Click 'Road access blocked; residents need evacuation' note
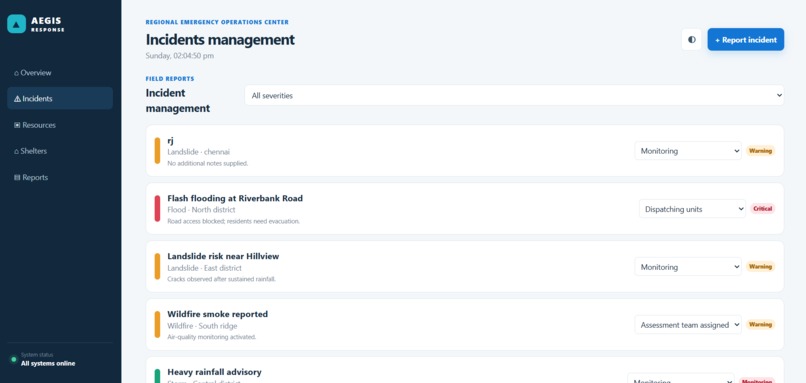806x383 pixels. (x=233, y=221)
